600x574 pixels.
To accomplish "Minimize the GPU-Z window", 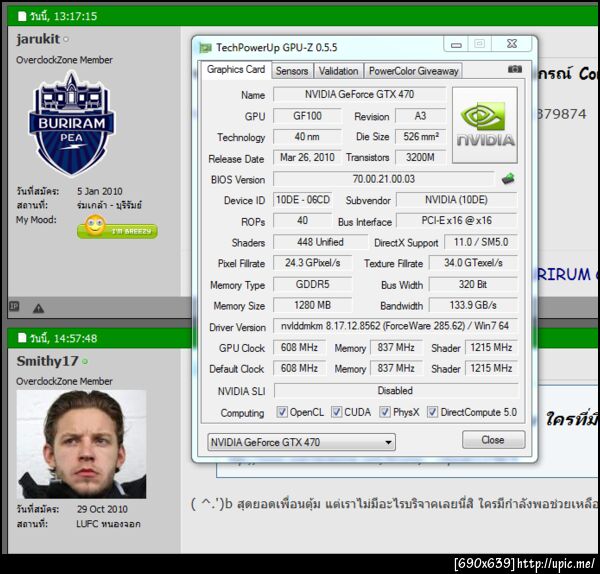I will click(456, 44).
